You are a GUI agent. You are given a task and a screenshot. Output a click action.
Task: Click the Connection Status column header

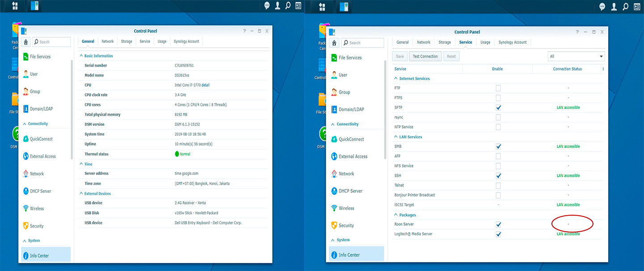tap(568, 69)
